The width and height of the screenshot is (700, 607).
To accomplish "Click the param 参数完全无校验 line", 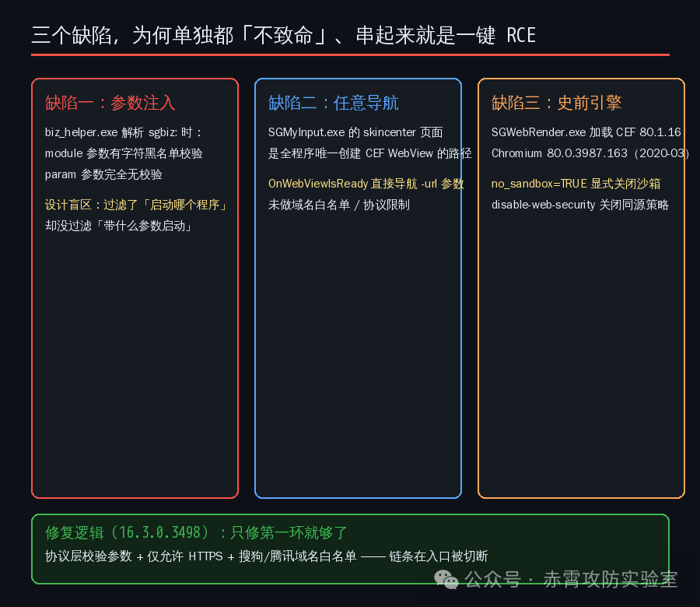I will pyautogui.click(x=103, y=174).
